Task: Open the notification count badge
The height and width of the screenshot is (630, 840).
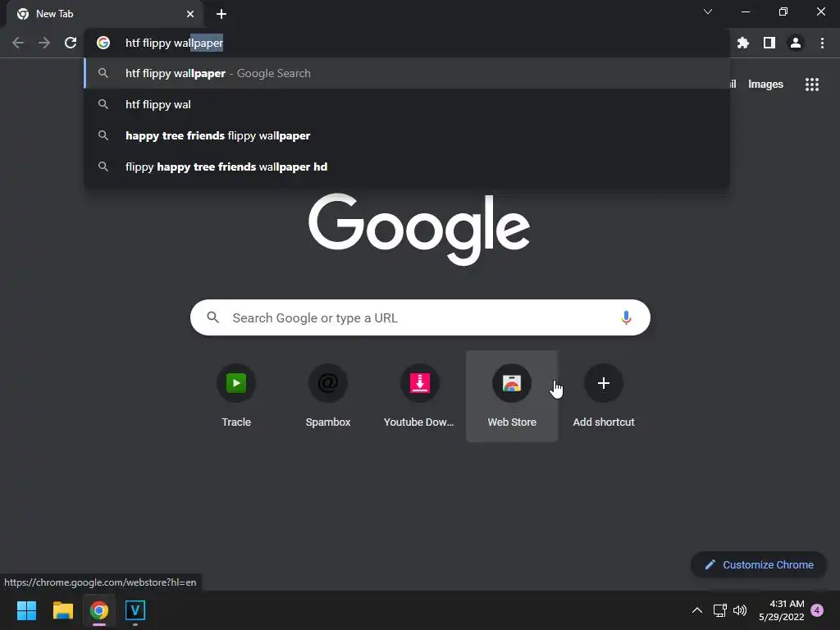Action: click(x=817, y=610)
